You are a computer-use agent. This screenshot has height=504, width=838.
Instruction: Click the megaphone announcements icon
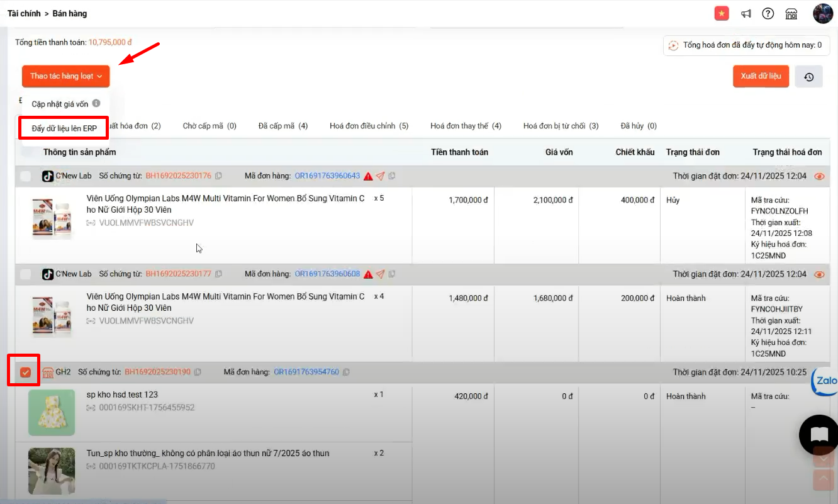coord(746,14)
